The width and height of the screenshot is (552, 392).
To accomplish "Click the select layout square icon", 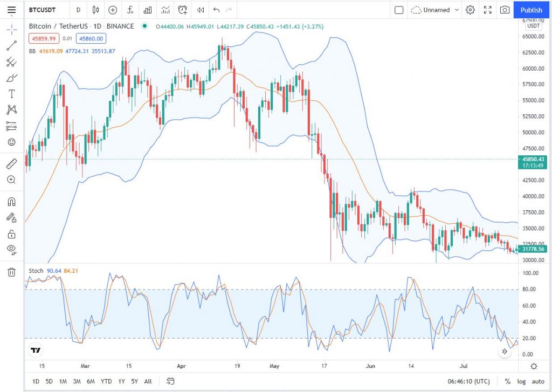I will [399, 10].
